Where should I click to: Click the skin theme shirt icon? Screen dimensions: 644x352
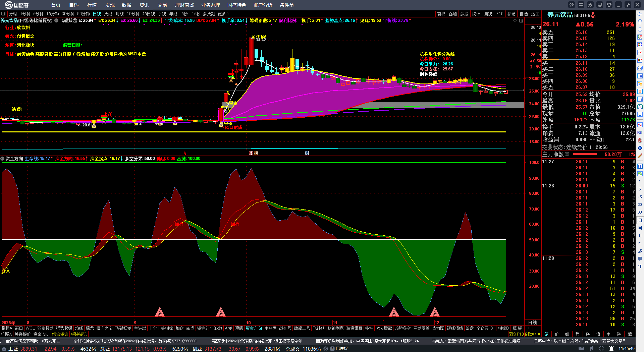click(609, 5)
